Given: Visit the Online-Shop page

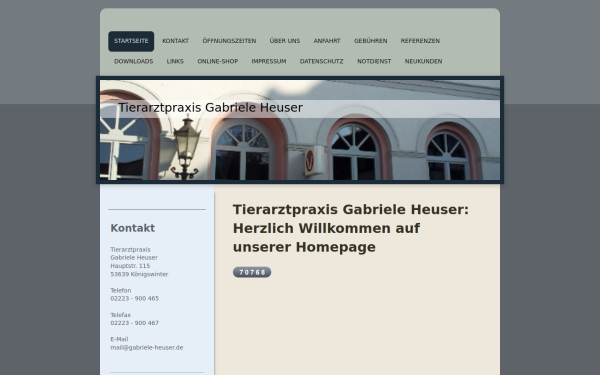Looking at the screenshot, I should click(218, 62).
